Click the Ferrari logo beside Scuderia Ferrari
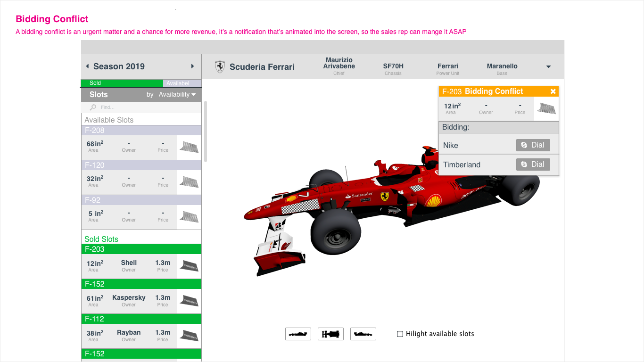This screenshot has width=644, height=362. coord(220,66)
